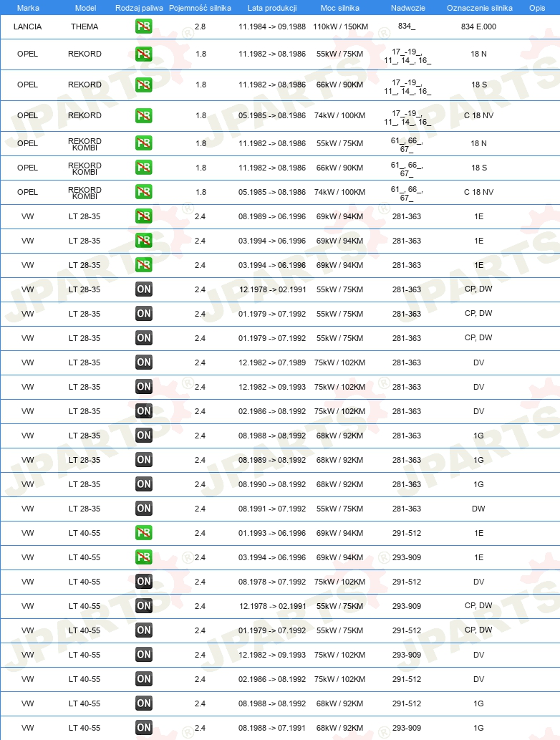Click '291-512' body cell in LT 40-55 01.1993 row

(x=407, y=533)
